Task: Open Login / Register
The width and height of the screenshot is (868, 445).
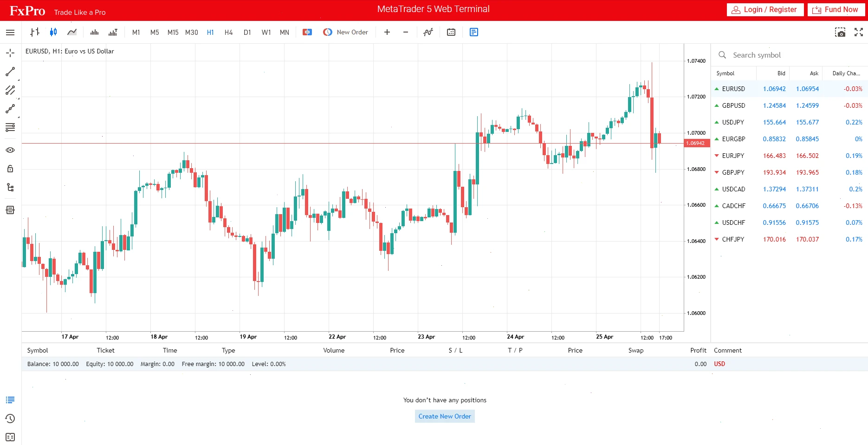Action: 764,9
